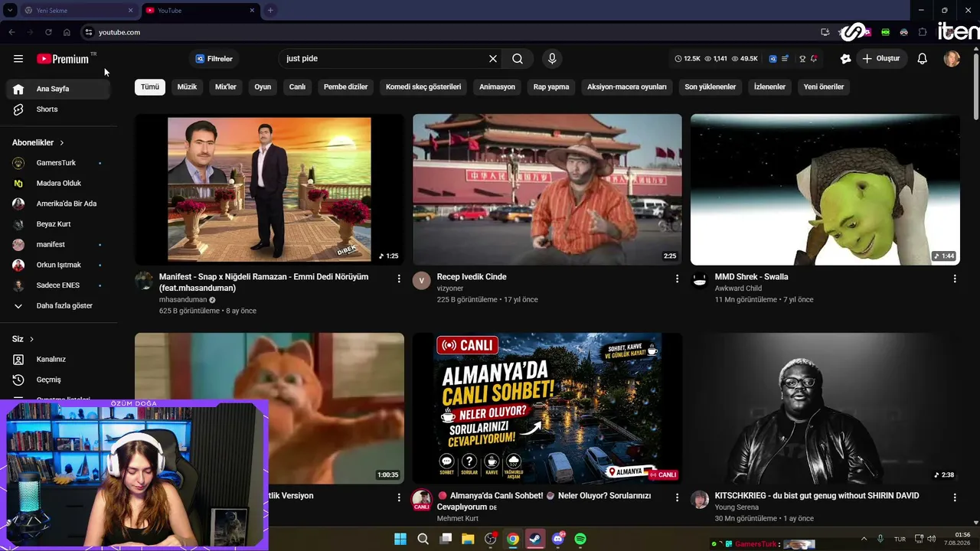Open Discord from the taskbar
This screenshot has width=980, height=551.
tap(558, 540)
